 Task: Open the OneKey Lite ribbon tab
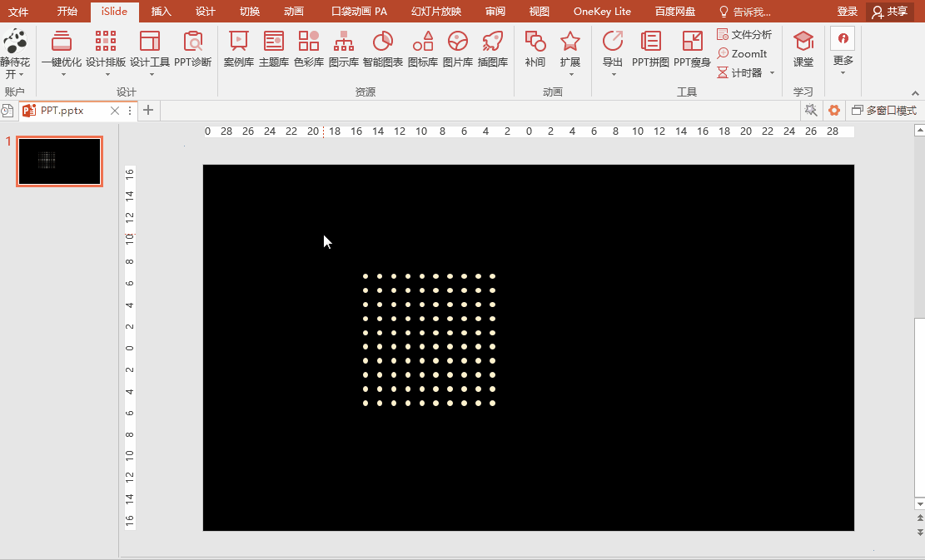coord(602,11)
